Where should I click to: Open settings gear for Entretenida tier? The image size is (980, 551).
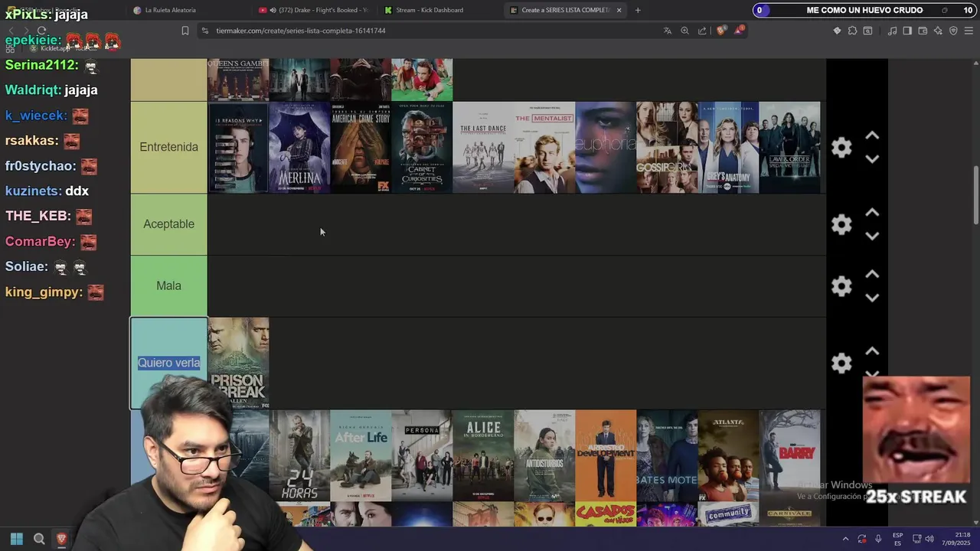841,148
